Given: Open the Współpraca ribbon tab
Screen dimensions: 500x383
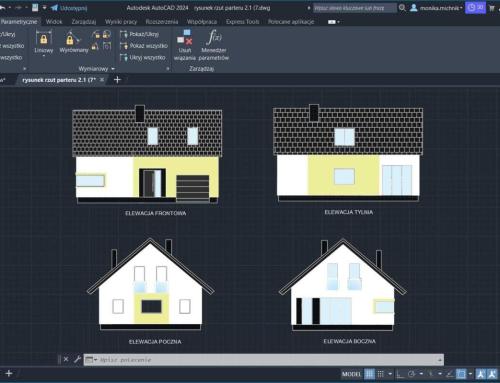Looking at the screenshot, I should tap(202, 22).
